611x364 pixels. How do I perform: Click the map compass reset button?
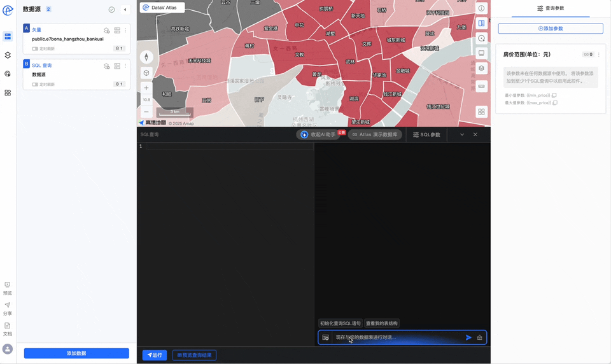click(146, 57)
